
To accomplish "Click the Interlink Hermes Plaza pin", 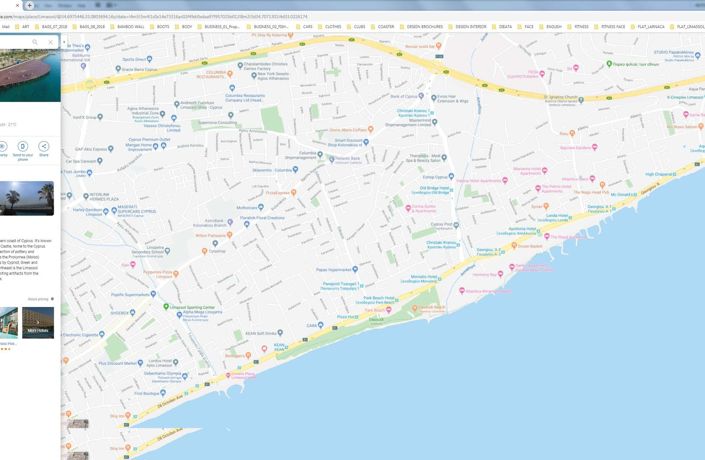I will click(x=86, y=197).
